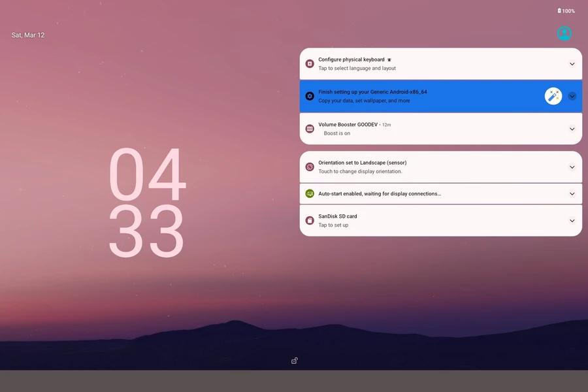Click the small keyboard glyph beside Configure physical keyboard
Screen dimensions: 588x392
click(389, 59)
